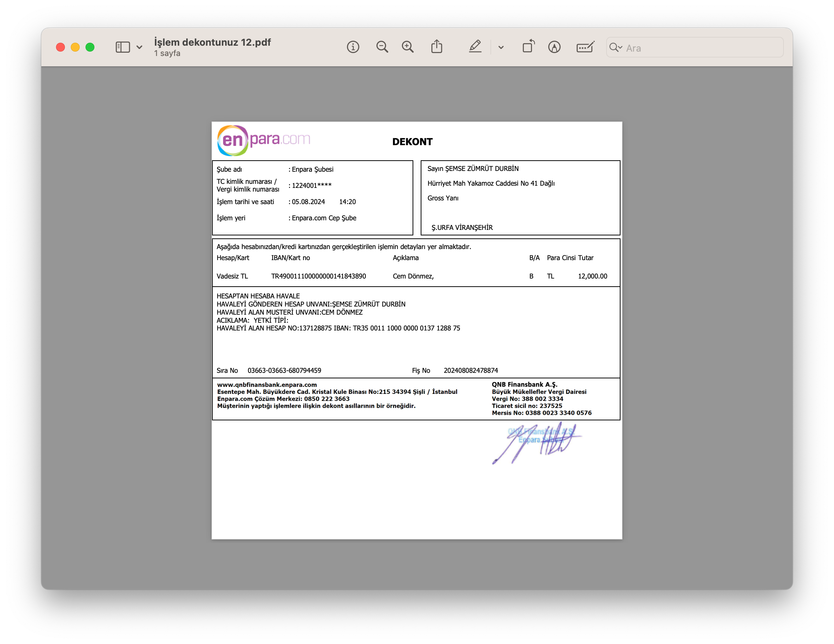Click the signature stamp on document
Viewport: 834px width, 644px height.
pyautogui.click(x=536, y=442)
